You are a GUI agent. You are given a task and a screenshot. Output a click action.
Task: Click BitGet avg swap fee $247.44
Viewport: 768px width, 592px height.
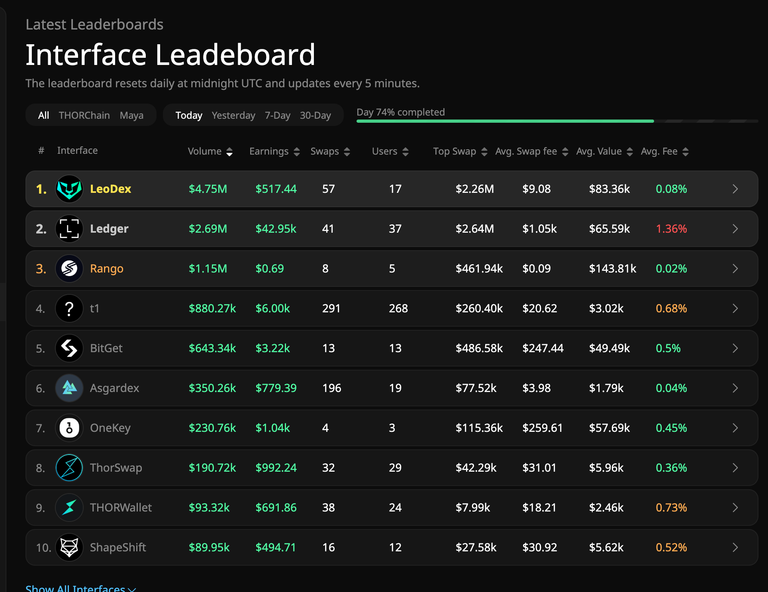(543, 348)
